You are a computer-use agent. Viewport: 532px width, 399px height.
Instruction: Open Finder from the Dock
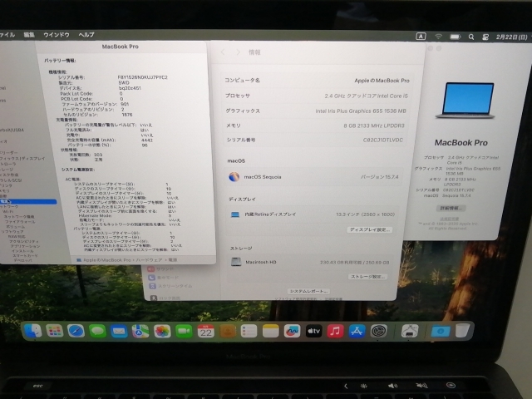click(x=33, y=331)
